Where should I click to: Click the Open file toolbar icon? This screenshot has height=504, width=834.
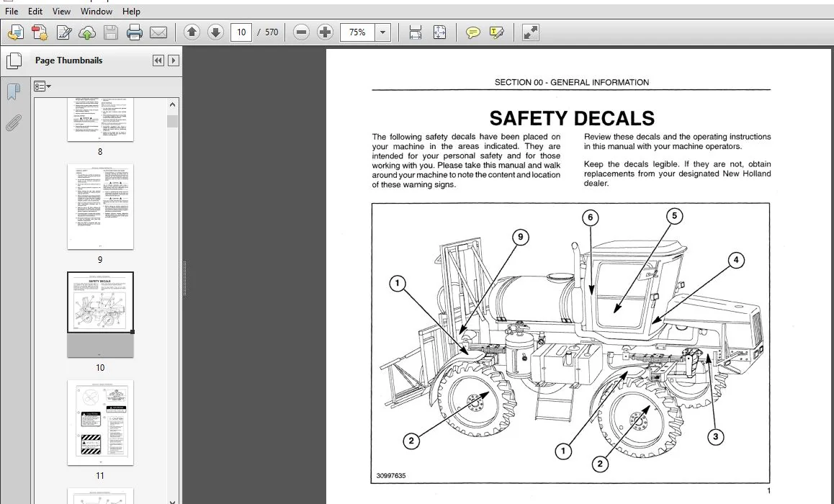pos(15,33)
